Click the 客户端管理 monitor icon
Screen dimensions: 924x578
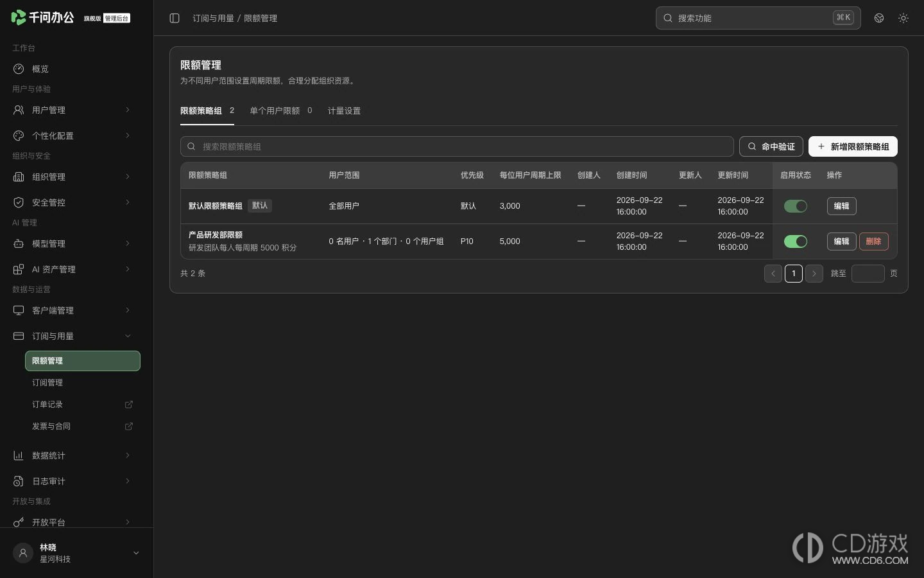(19, 310)
